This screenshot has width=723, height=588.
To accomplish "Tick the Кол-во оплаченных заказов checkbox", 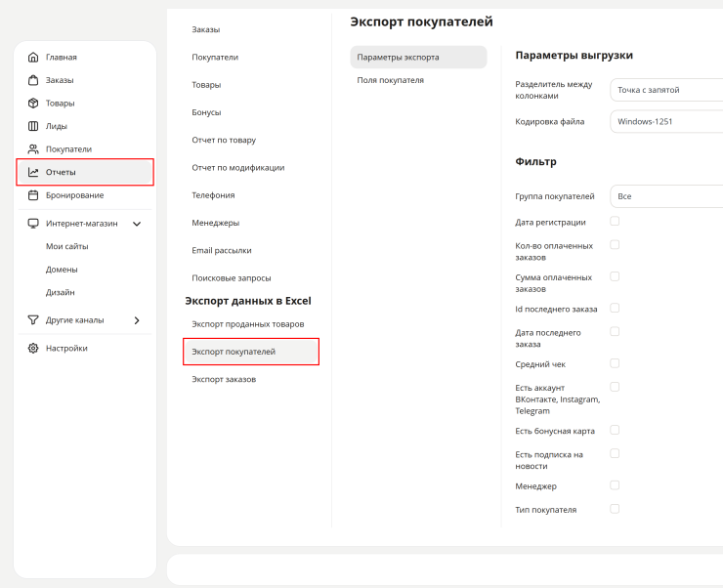I will 615,245.
